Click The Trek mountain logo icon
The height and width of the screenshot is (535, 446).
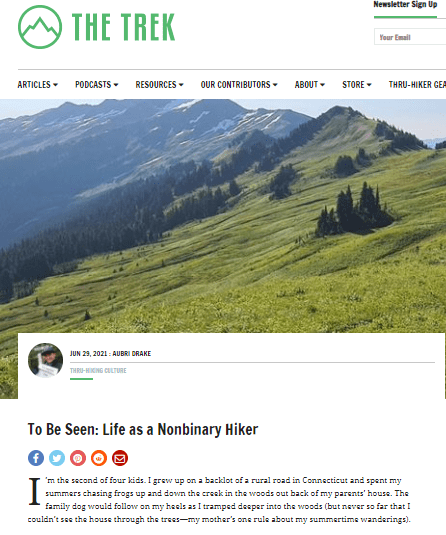(x=40, y=27)
